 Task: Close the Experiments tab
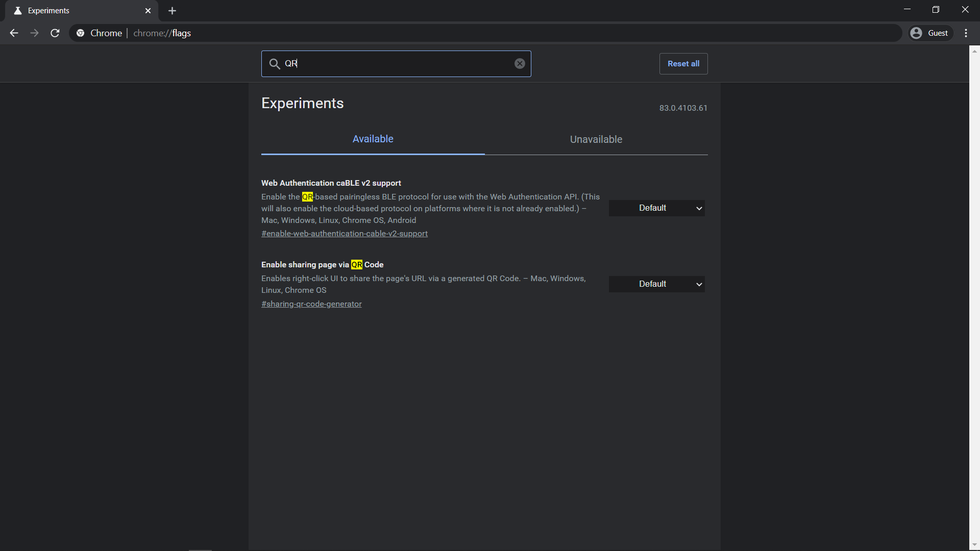[148, 11]
